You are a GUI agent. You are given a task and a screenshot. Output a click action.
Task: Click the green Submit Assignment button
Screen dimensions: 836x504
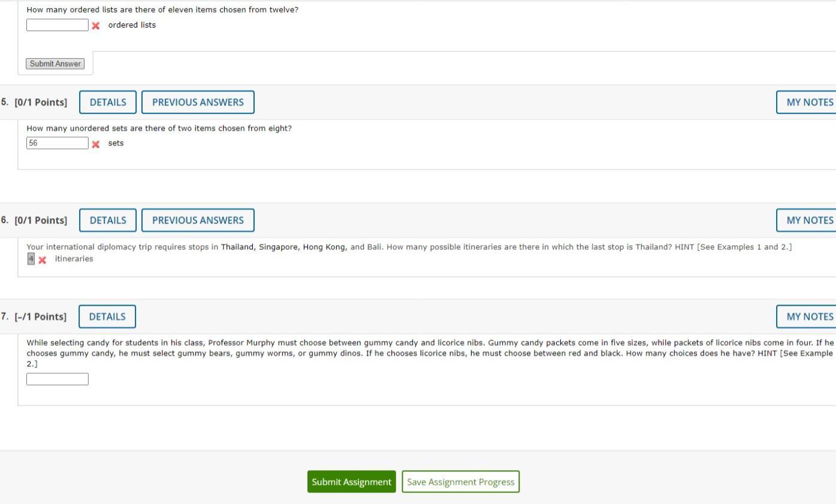click(x=352, y=482)
